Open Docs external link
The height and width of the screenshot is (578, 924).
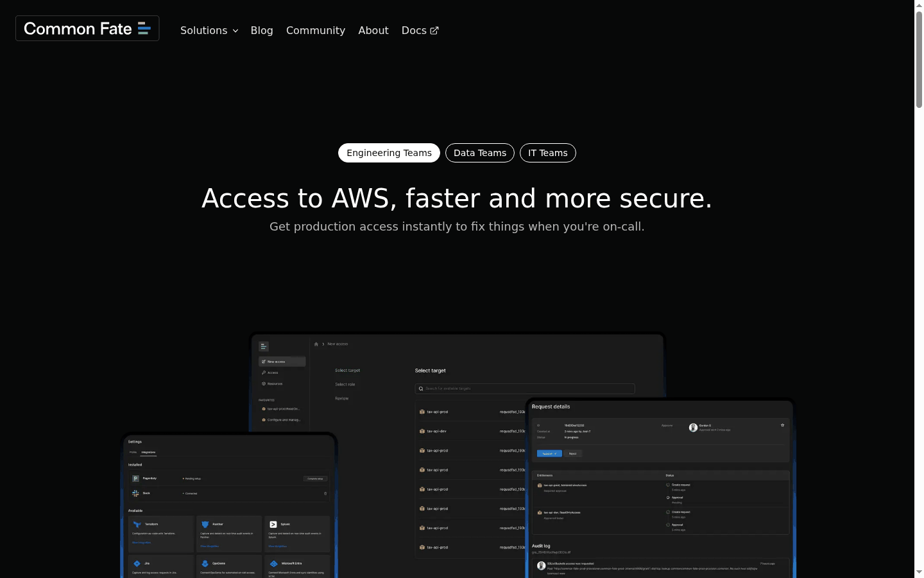(420, 30)
